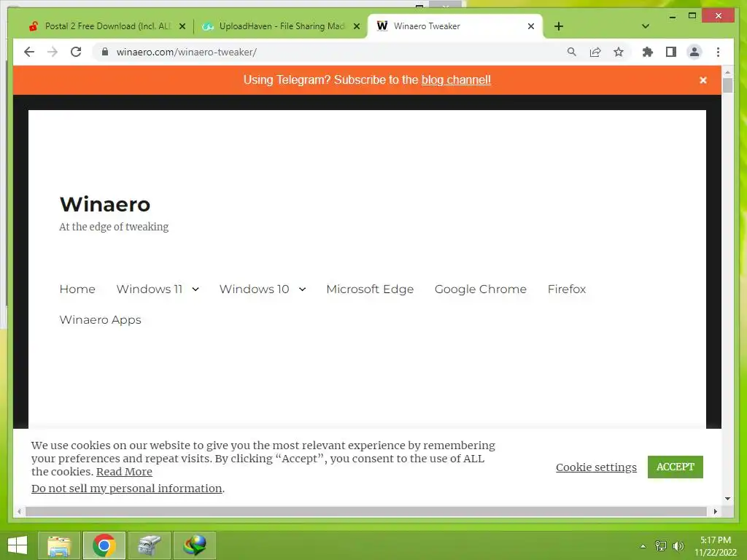The height and width of the screenshot is (560, 747).
Task: Switch to the UploadHaven File Sharing tab
Action: [281, 26]
